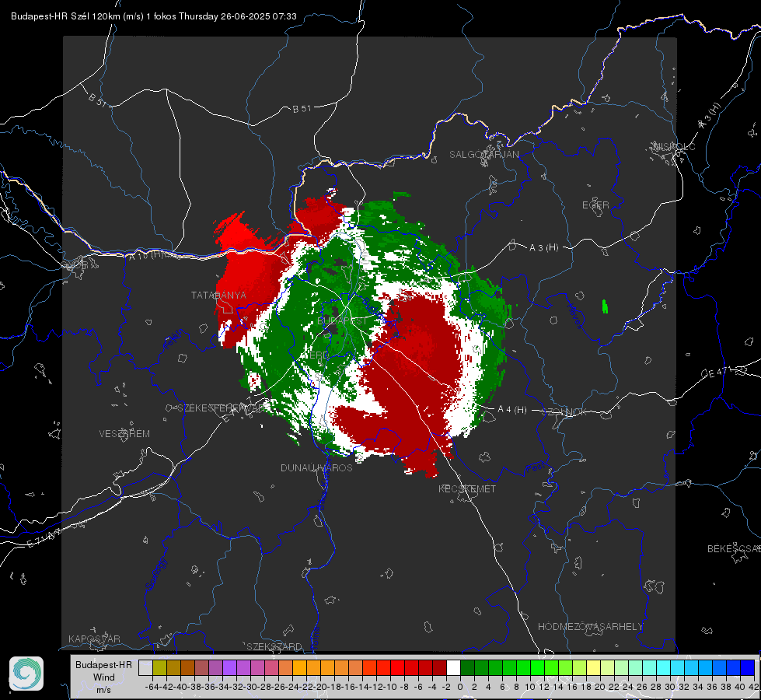Choose the bright red swatch between -10 and -8
Screen dimensions: 761x700
tap(397, 668)
